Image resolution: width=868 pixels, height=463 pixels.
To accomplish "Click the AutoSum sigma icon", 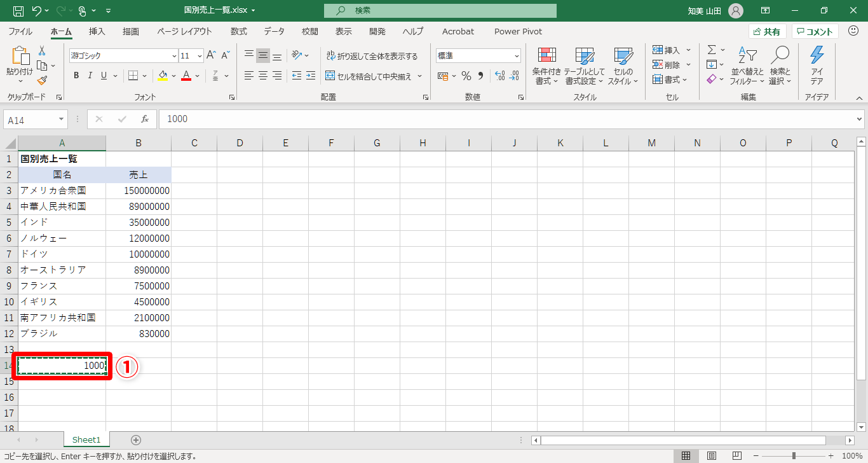I will tap(712, 50).
